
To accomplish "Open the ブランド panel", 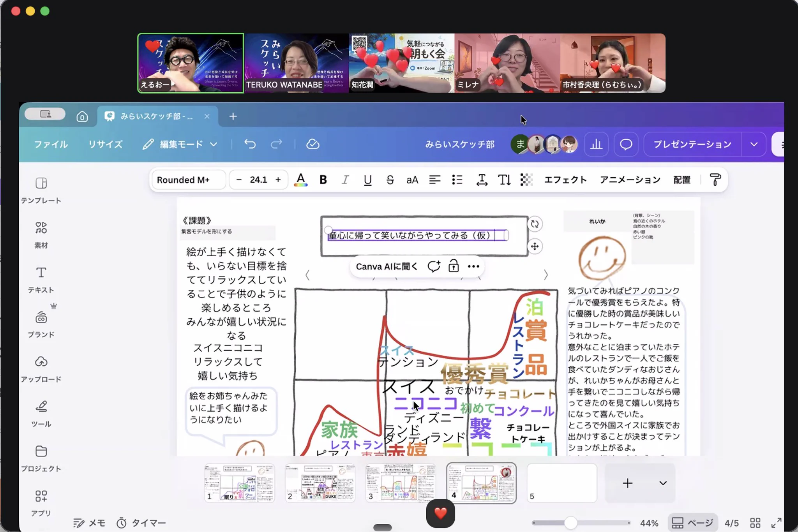I will (41, 324).
